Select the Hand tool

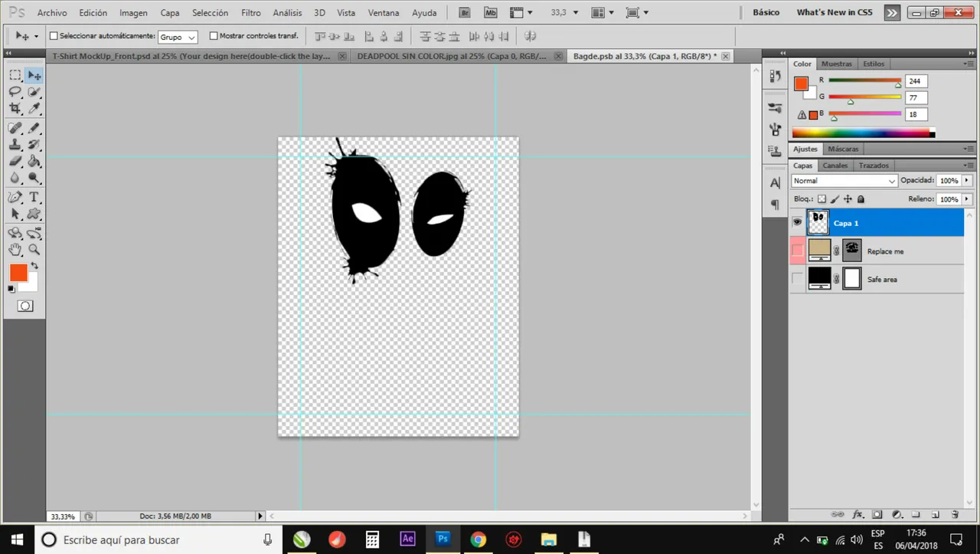[15, 249]
